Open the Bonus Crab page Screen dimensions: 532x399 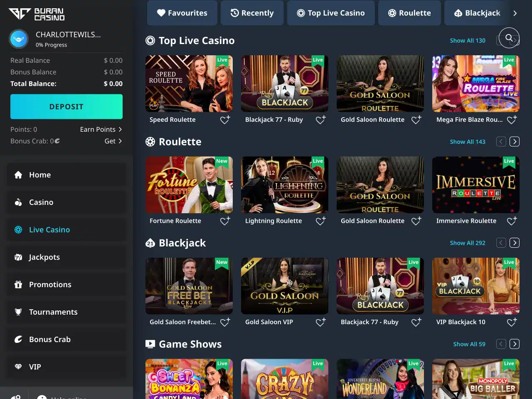point(49,340)
